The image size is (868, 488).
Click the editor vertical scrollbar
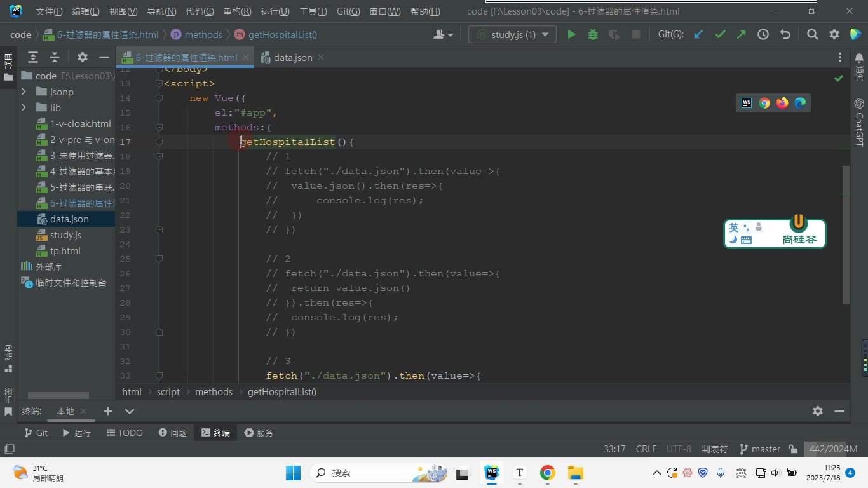click(x=846, y=235)
